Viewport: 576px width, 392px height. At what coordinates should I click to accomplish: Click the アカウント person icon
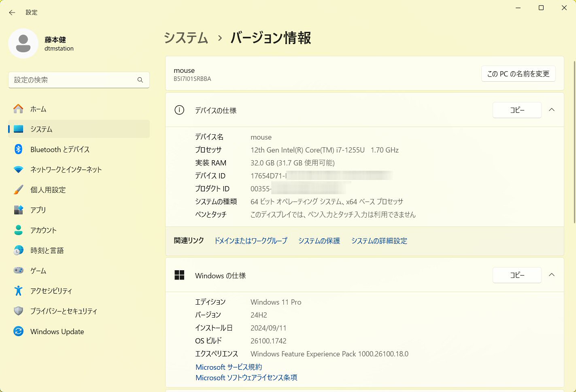coord(18,230)
